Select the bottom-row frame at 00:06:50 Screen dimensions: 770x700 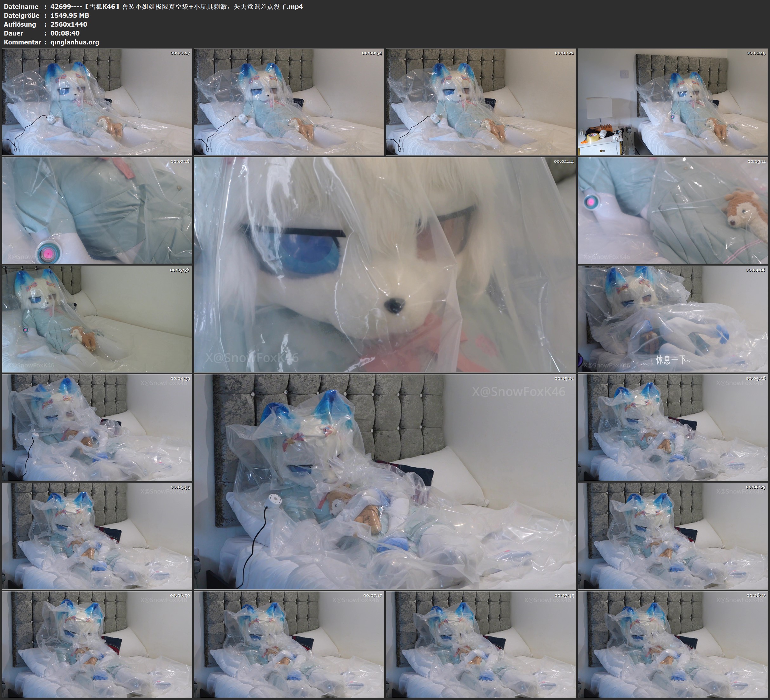pyautogui.click(x=97, y=644)
